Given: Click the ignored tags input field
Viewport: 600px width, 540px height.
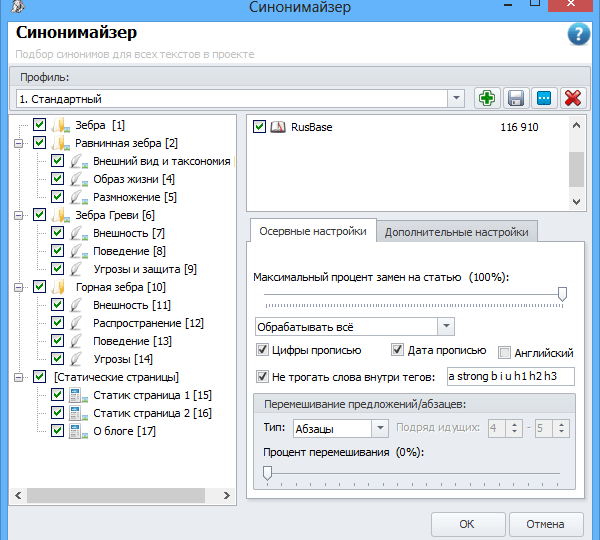Looking at the screenshot, I should click(510, 376).
